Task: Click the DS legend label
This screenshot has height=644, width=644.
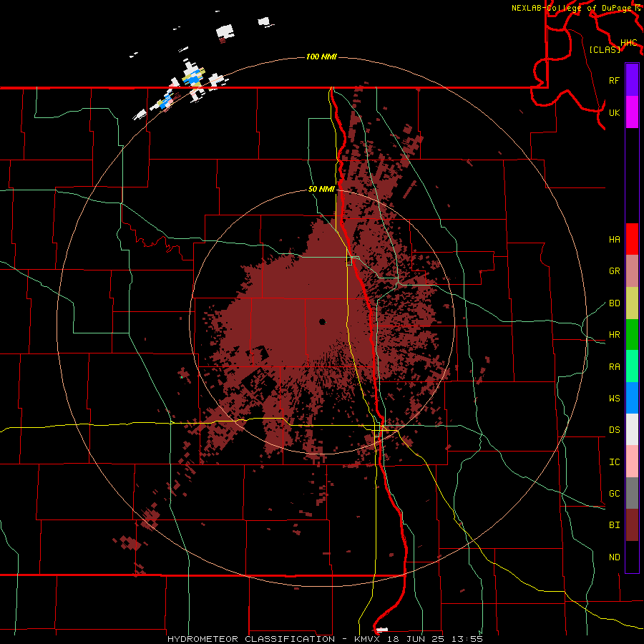Action: click(614, 429)
